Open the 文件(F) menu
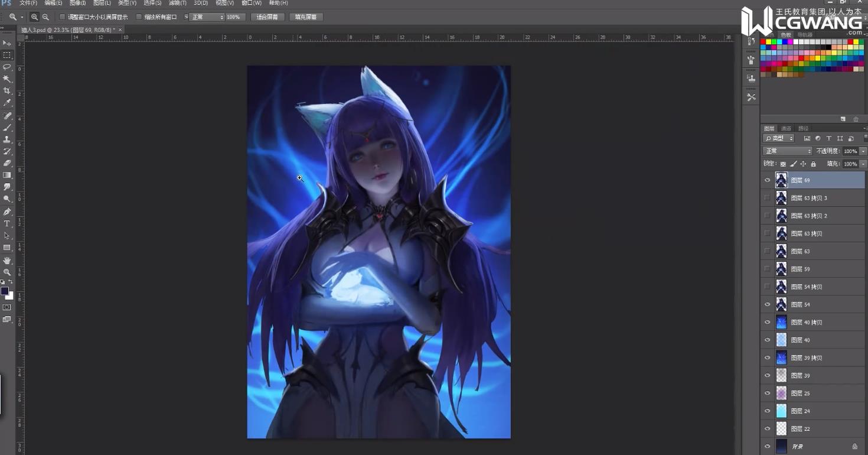Image resolution: width=868 pixels, height=455 pixels. tap(28, 3)
